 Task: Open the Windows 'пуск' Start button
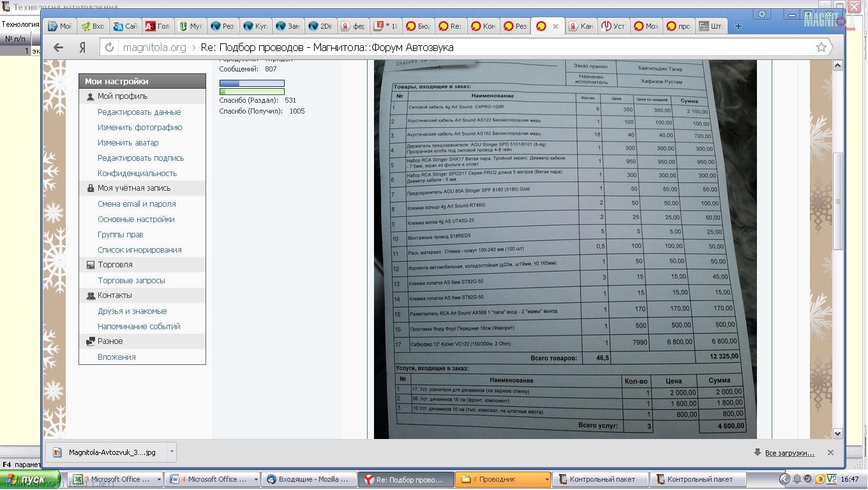pyautogui.click(x=30, y=479)
